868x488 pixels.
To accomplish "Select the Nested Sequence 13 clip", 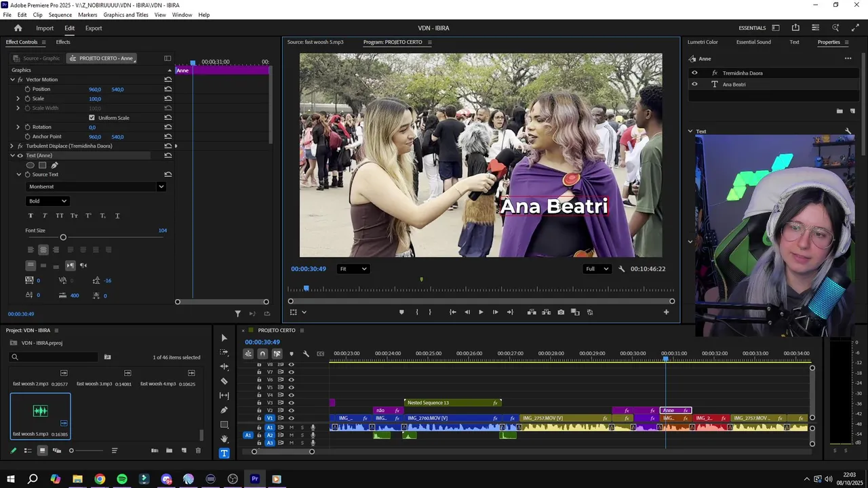I will click(452, 403).
